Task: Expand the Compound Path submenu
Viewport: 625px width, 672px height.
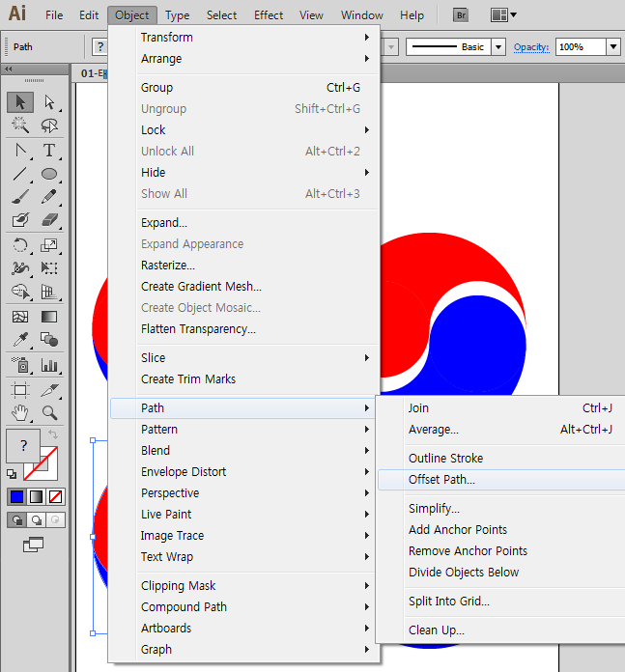Action: pos(243,607)
